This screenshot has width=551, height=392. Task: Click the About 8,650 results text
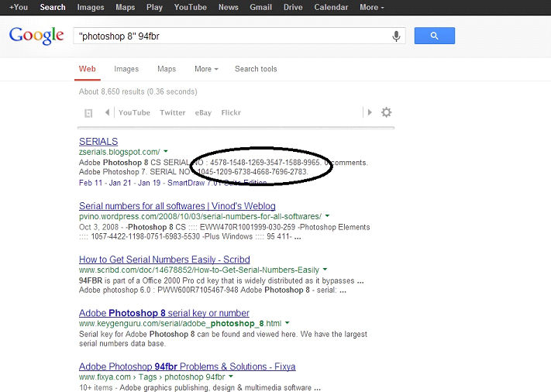[138, 91]
